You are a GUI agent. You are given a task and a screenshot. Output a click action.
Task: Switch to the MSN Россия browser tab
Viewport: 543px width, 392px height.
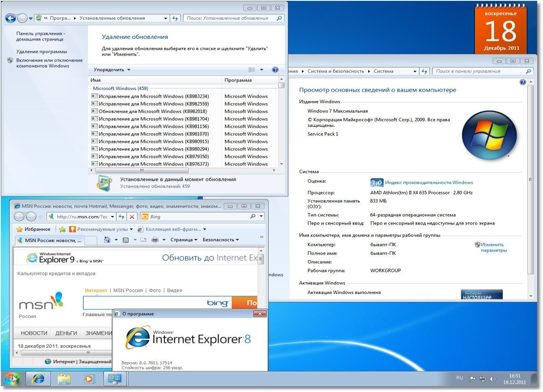tap(50, 240)
